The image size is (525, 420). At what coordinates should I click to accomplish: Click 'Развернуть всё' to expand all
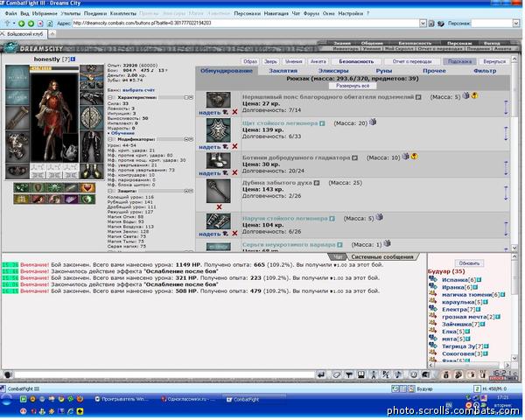(x=353, y=86)
